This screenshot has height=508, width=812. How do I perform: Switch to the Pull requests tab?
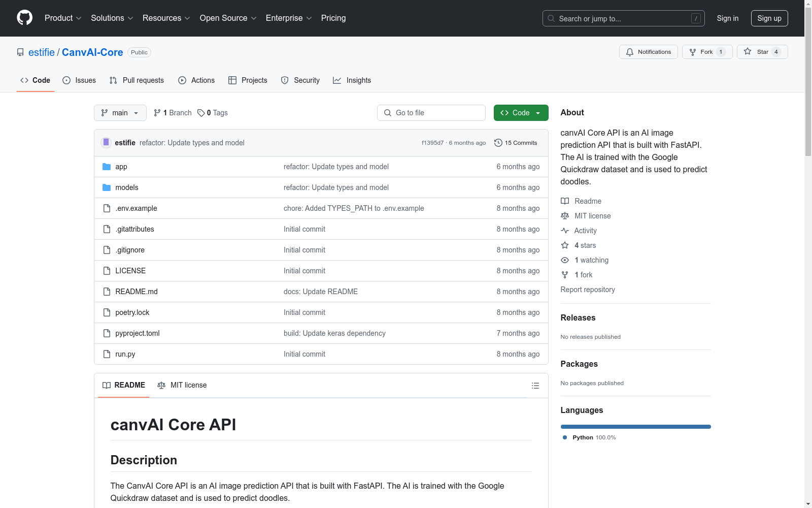click(137, 80)
